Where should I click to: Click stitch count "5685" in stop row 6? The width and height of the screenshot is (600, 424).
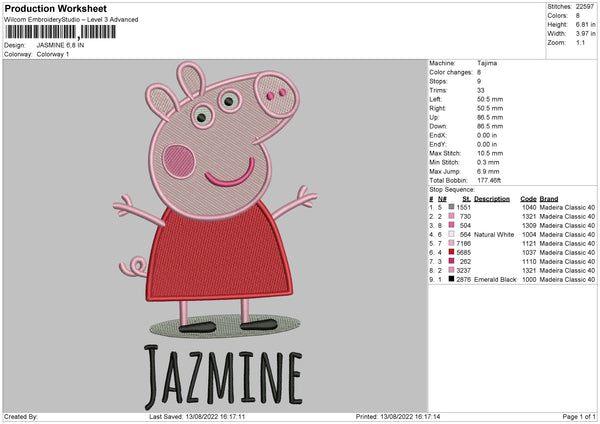tap(464, 253)
